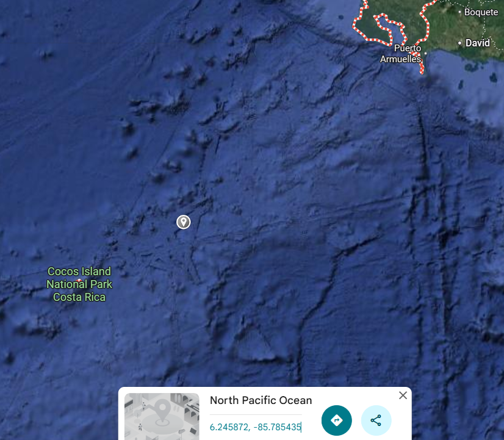This screenshot has width=504, height=440.
Task: Click the Costa Rica text under park name
Action: (x=79, y=297)
